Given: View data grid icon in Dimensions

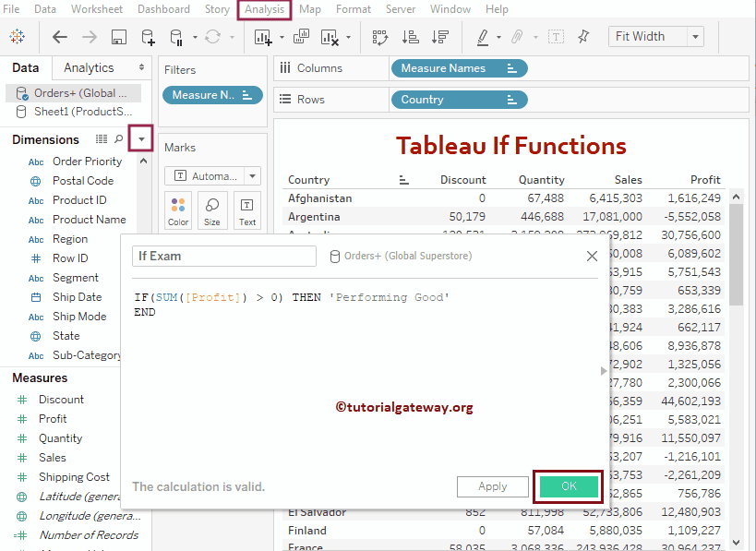Looking at the screenshot, I should [x=102, y=139].
